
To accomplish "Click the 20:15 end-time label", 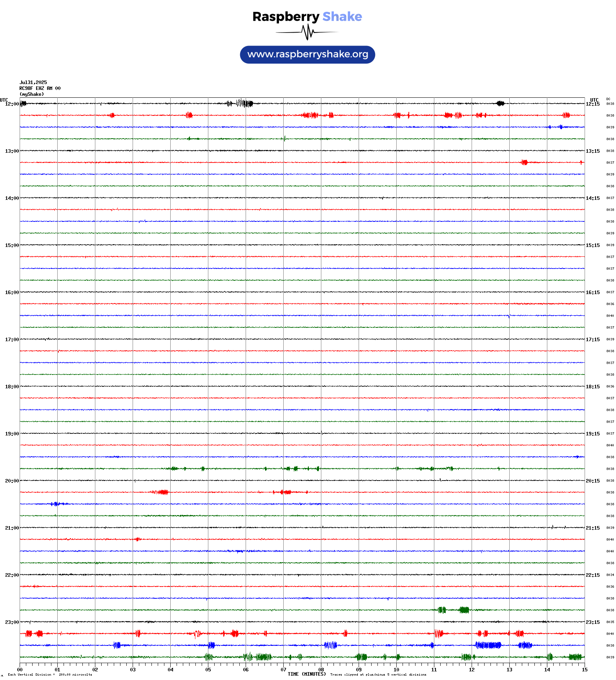I will point(593,481).
